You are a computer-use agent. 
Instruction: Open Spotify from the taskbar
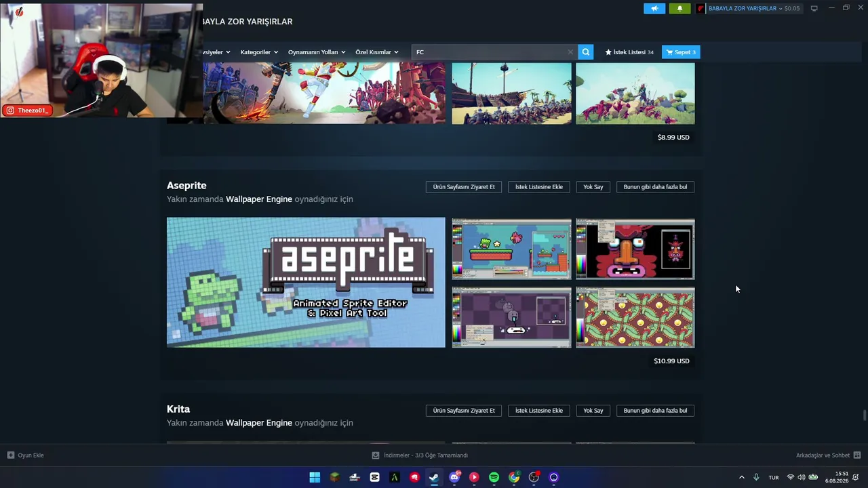click(x=494, y=477)
